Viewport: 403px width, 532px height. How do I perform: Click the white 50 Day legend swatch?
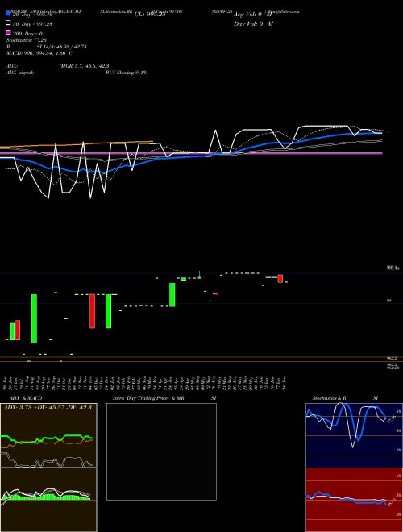coord(8,23)
